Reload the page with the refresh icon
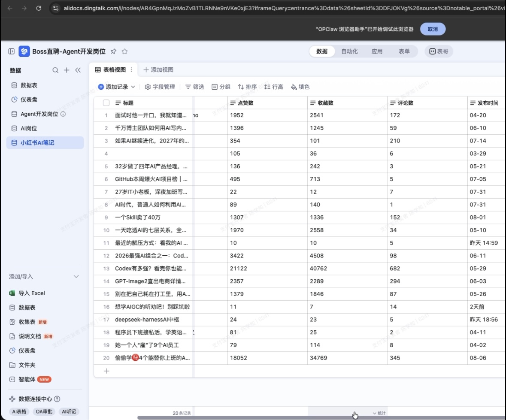 click(x=38, y=8)
